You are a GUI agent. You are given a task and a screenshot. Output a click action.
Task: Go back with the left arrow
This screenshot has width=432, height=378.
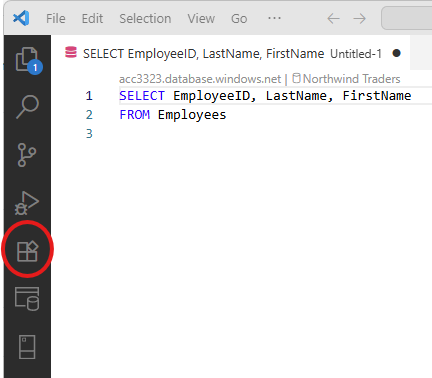(333, 19)
